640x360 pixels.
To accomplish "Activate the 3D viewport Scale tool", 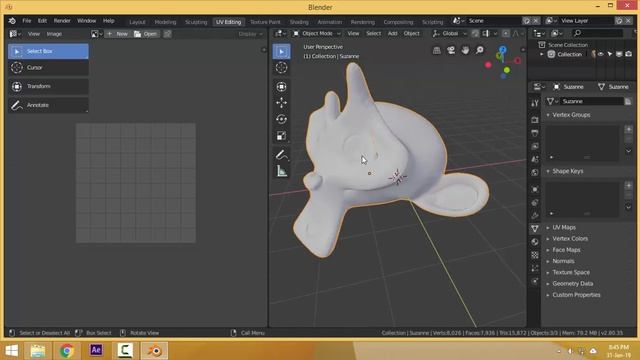I will click(x=281, y=136).
